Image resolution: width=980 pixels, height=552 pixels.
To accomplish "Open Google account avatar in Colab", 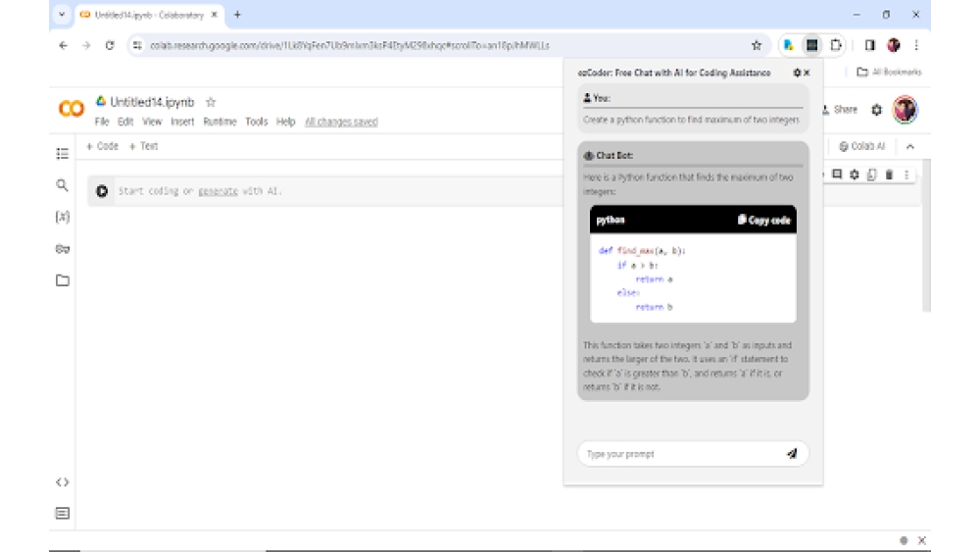I will pos(905,110).
